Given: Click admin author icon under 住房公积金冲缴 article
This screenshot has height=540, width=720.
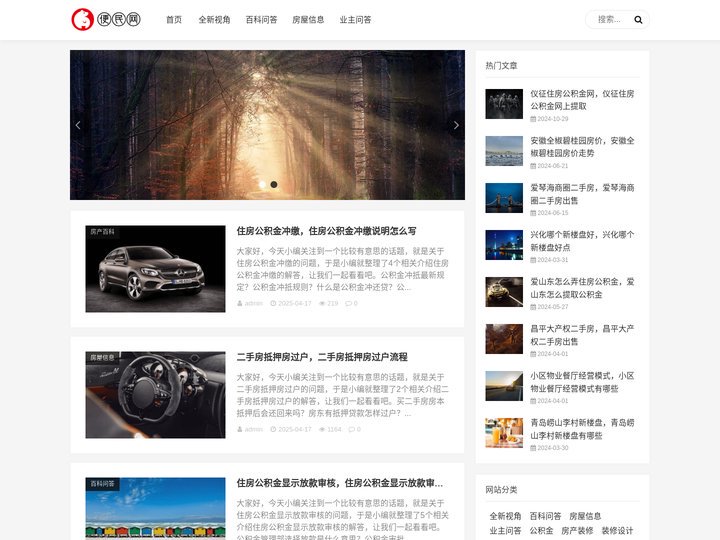Looking at the screenshot, I should click(240, 304).
